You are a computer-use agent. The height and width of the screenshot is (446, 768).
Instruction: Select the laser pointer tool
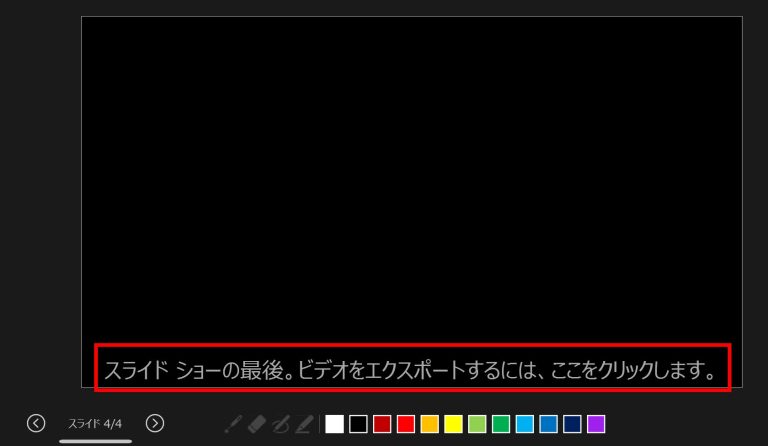(233, 424)
